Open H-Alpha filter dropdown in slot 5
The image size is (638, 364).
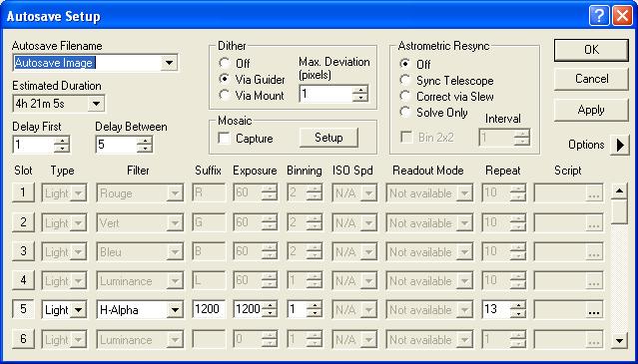pyautogui.click(x=175, y=311)
